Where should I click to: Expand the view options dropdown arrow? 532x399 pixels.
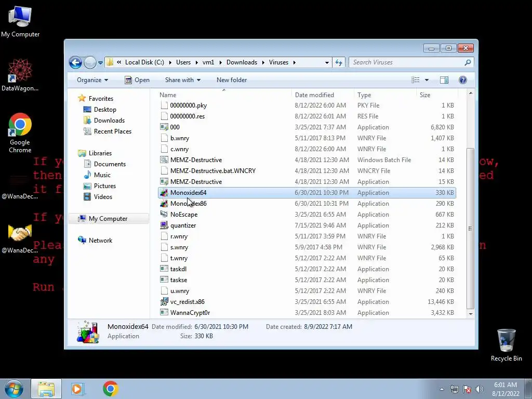(427, 80)
